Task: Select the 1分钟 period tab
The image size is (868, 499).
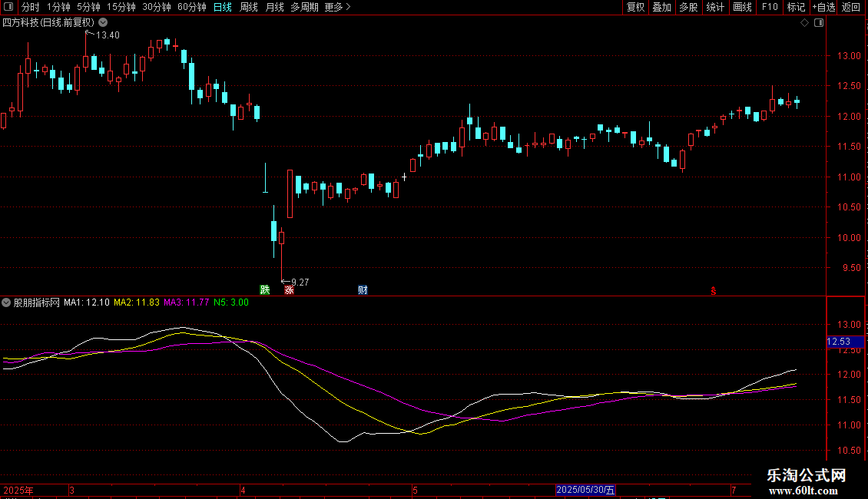Action: 58,7
